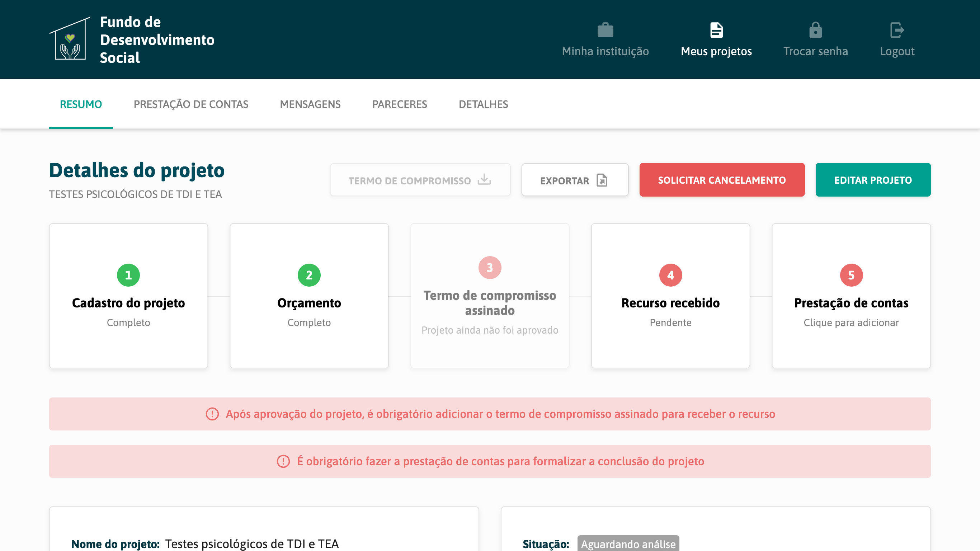Image resolution: width=980 pixels, height=551 pixels.
Task: Click the Fundo de Desenvolvimento Social title text
Action: pos(157,39)
